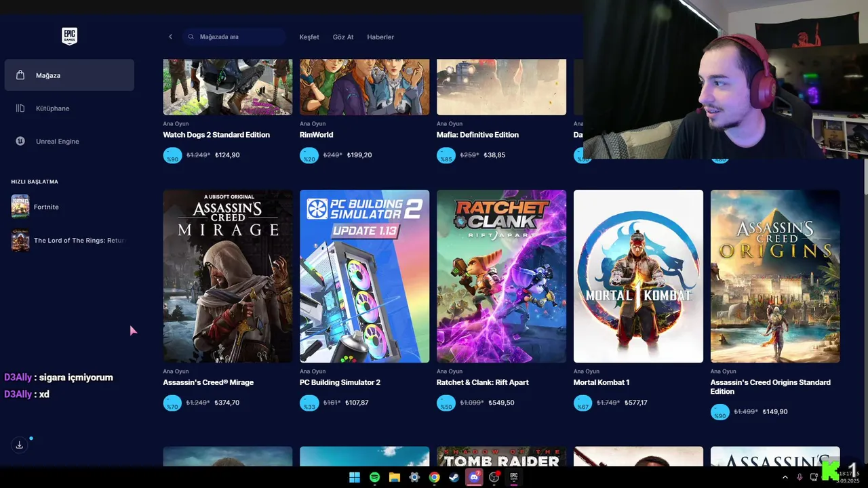Go back with the chevron arrow
The height and width of the screenshot is (488, 868).
170,37
